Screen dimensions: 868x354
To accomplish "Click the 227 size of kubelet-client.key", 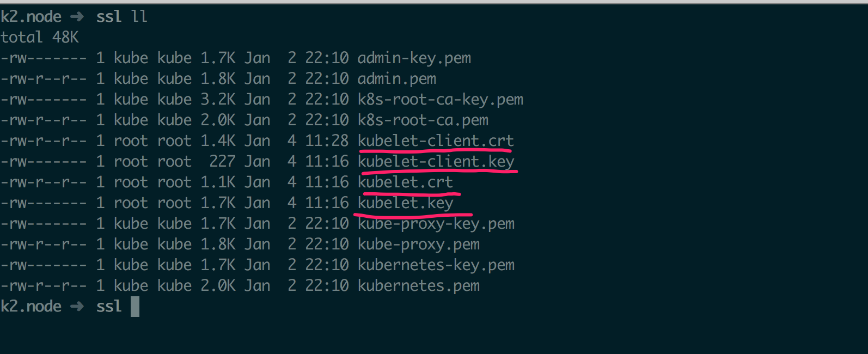I will pos(222,162).
